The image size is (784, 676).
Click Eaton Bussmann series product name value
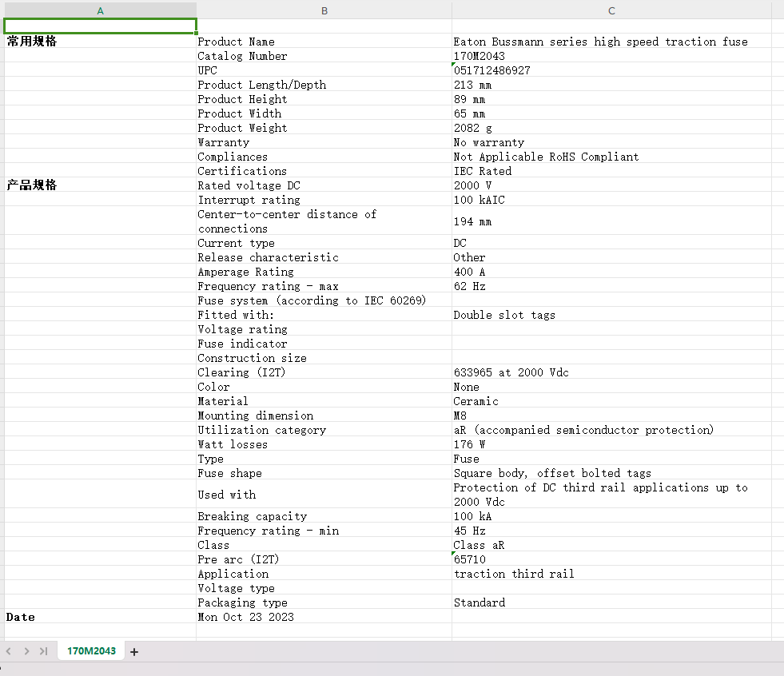click(611, 41)
